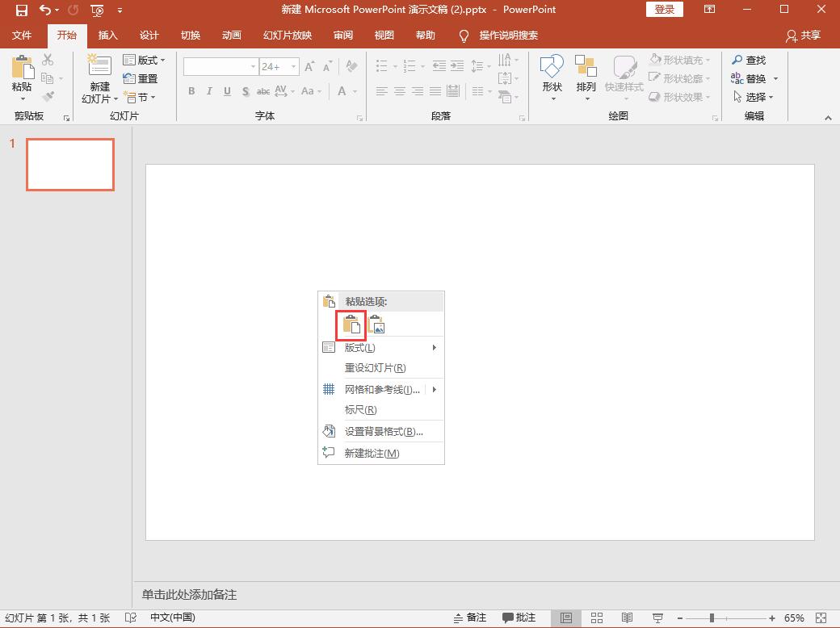Switch to slide sorter view icon
Viewport: 840px width, 628px height.
coord(597,618)
